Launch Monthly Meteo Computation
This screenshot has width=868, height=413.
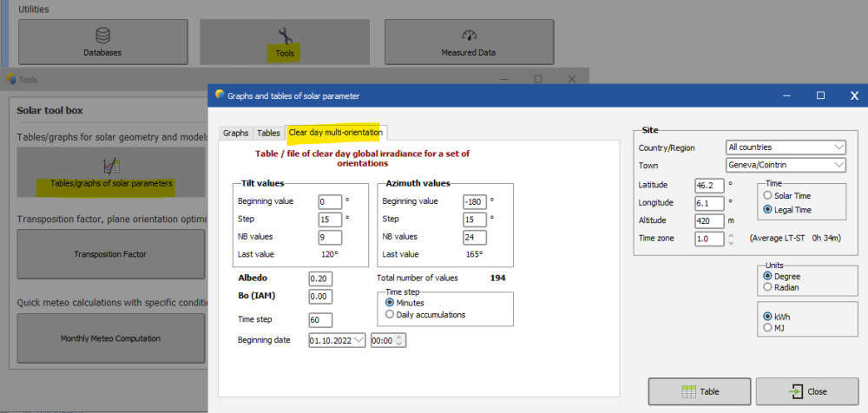pyautogui.click(x=110, y=338)
